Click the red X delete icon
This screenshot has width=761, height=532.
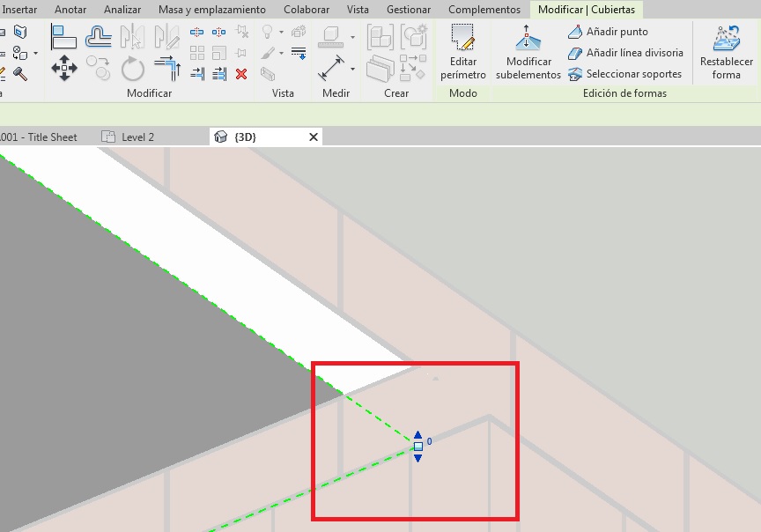coord(240,74)
